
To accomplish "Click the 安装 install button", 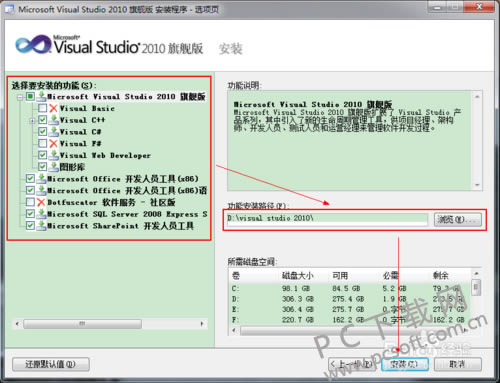I will [x=405, y=364].
